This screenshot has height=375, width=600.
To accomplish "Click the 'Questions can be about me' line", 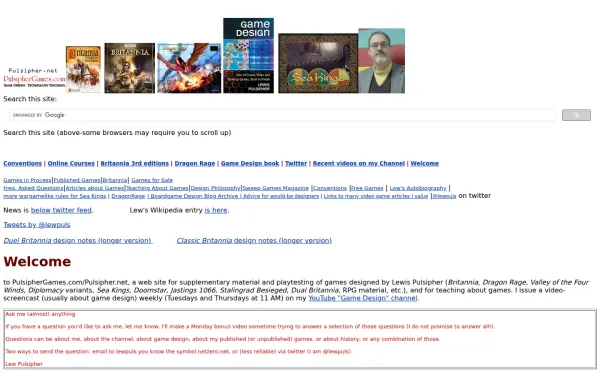I will point(223,339).
